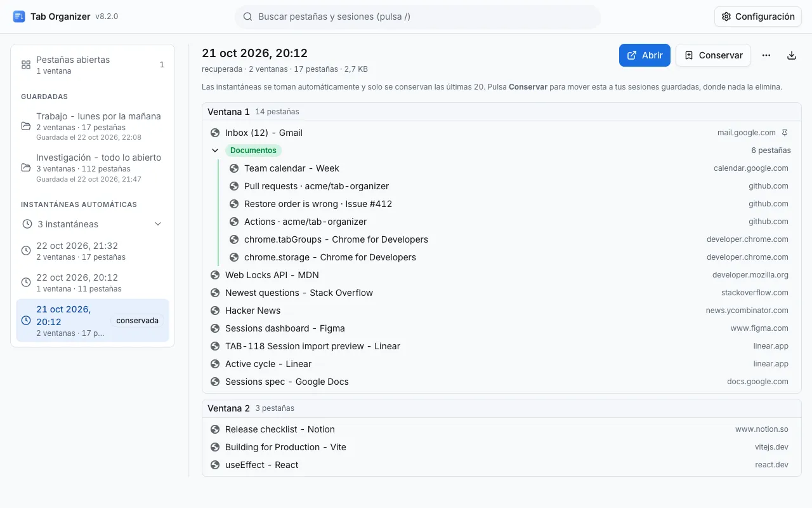
Task: Click the globe icon beside Hacker News
Action: pos(215,311)
